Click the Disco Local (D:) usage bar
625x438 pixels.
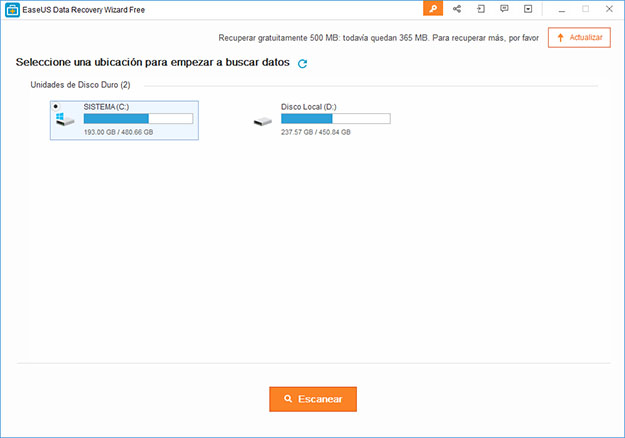(336, 118)
